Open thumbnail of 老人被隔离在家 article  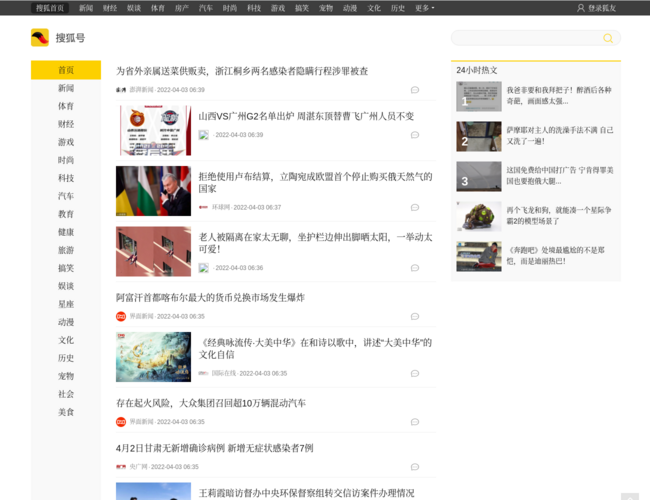click(153, 251)
